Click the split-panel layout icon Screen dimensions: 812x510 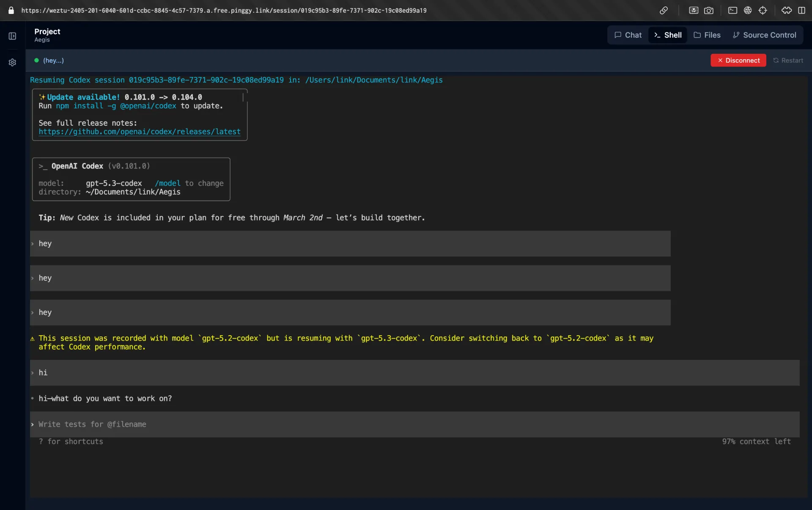802,11
